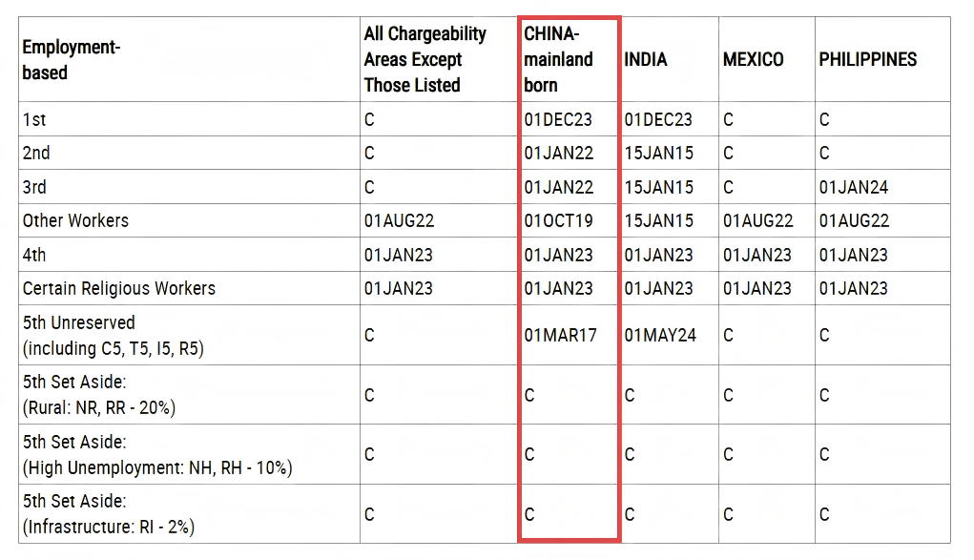Click the Certain Religious Workers row label
The height and width of the screenshot is (560, 974).
coord(118,288)
